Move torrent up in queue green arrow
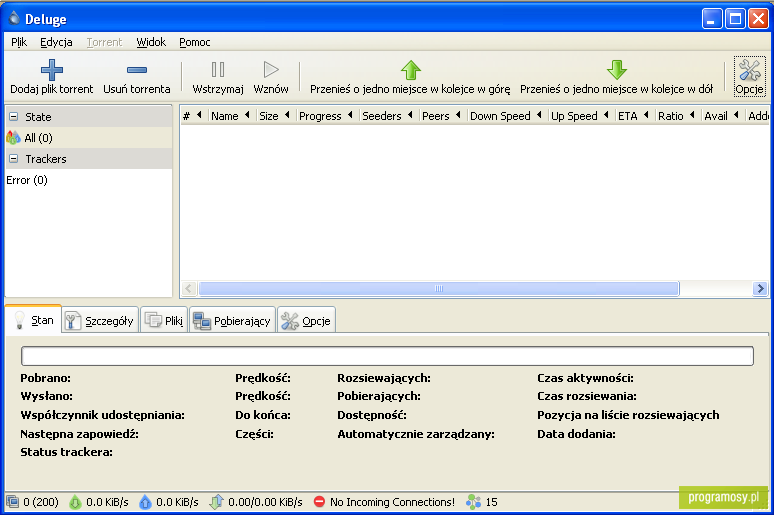 [x=410, y=70]
